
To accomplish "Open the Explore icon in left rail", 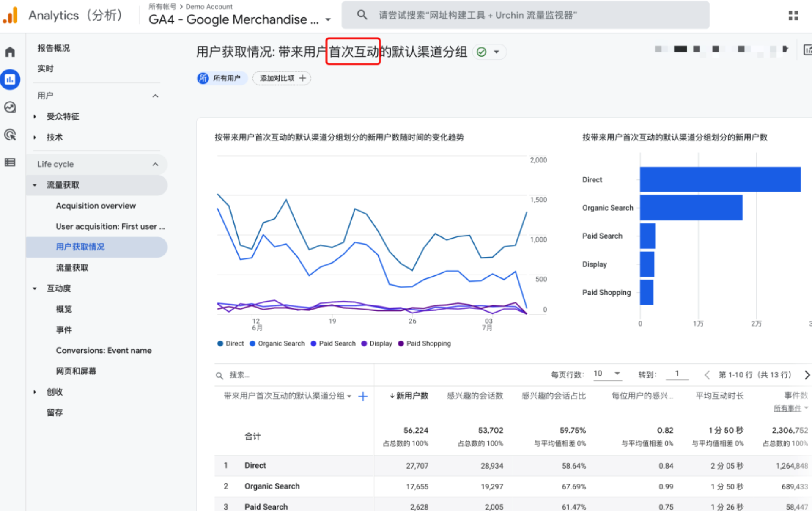I will 10,107.
